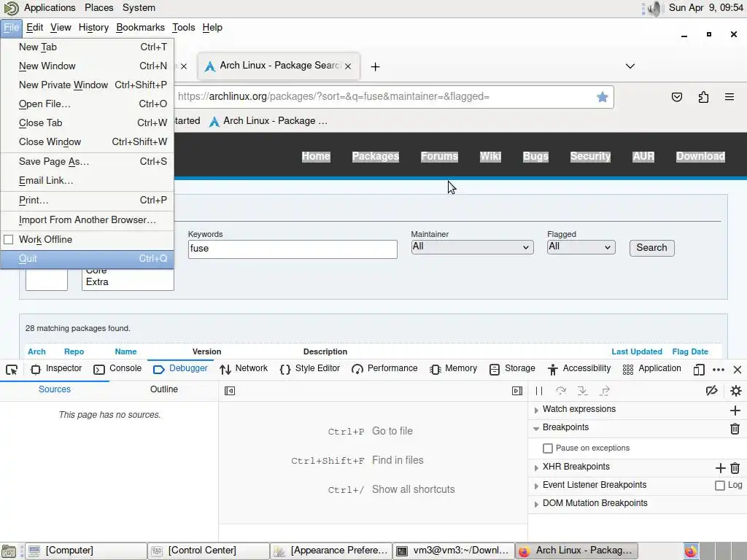747x560 pixels.
Task: Expand DOM Mutation Breakpoints section
Action: point(536,505)
